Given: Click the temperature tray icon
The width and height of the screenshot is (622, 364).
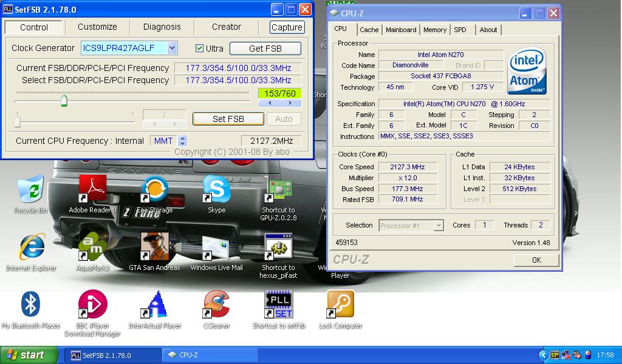Looking at the screenshot, I should (555, 355).
